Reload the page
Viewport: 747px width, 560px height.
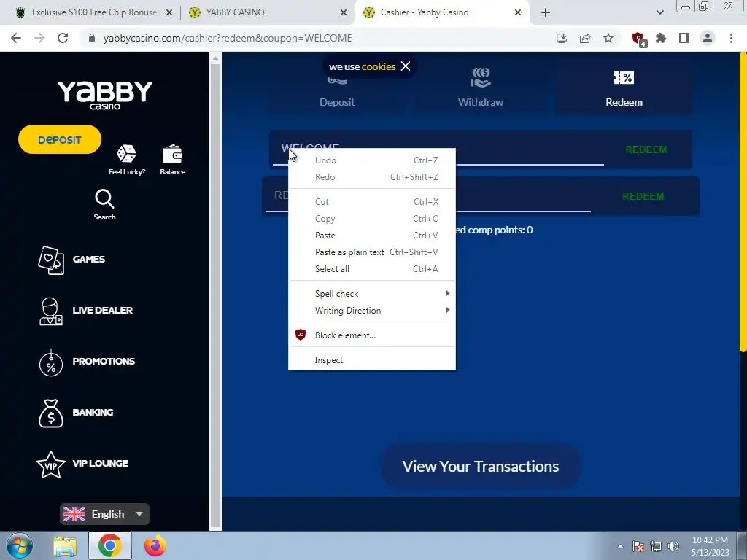(63, 38)
